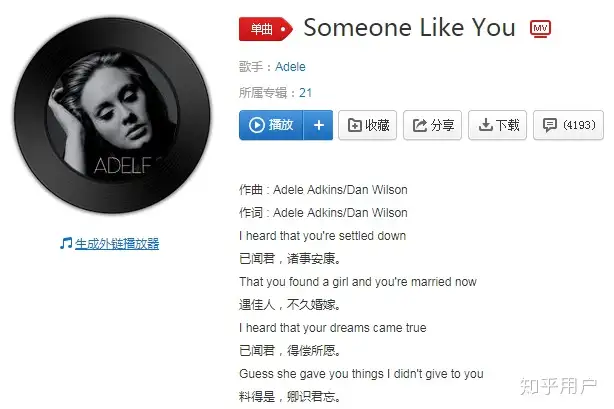Click the download arrow icon on 下载
This screenshot has height=409, width=614.
coord(486,125)
